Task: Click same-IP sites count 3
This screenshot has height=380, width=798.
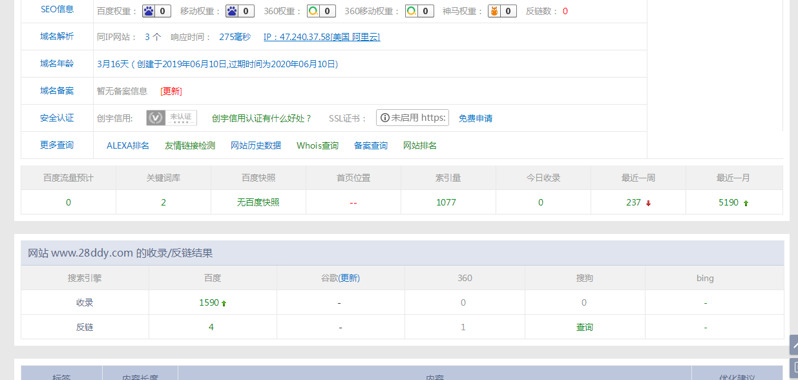Action: 147,37
